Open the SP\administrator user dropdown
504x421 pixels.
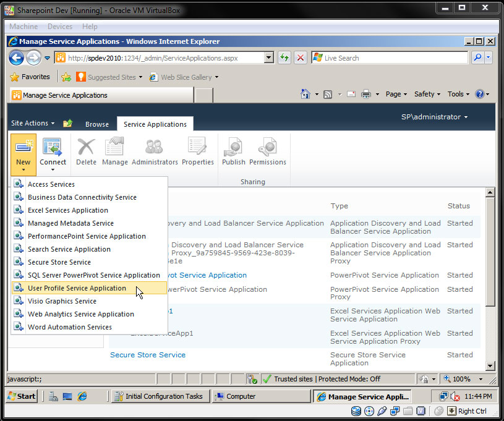point(434,117)
